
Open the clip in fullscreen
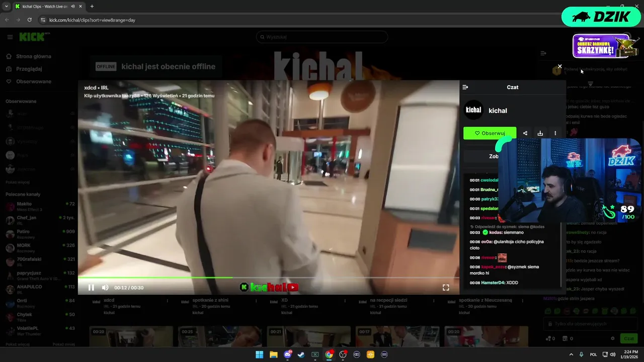pyautogui.click(x=446, y=288)
